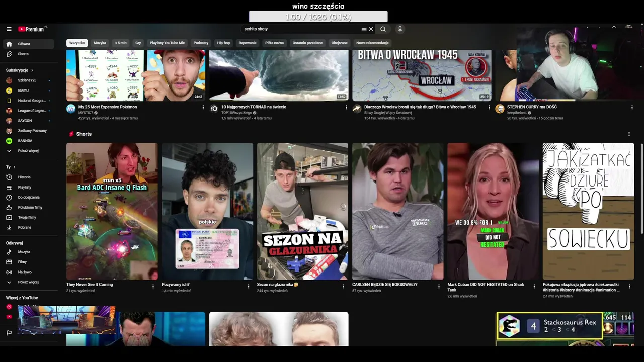Screen dimensions: 644x362
Task: Expand subscriptions with Pokaż więcej under BANNDA
Action: 29,151
